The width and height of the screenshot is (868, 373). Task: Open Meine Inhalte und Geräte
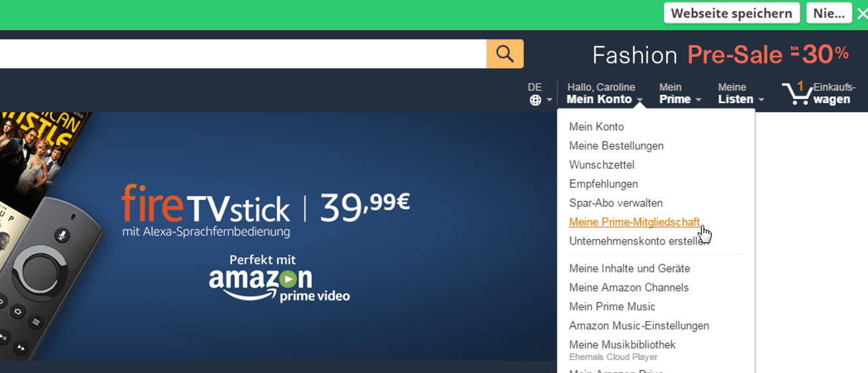pos(629,268)
